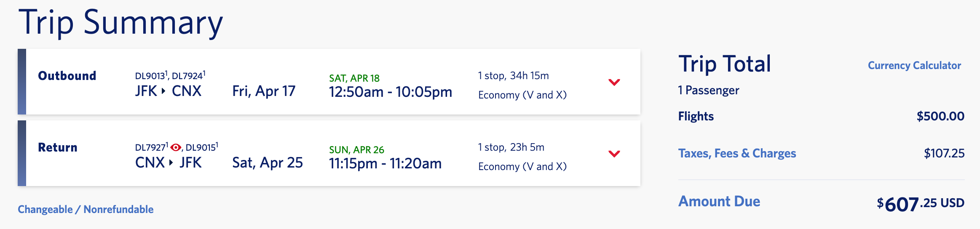Viewport: 980px width, 229px height.
Task: Click the footnote marker after DL9013
Action: [166, 73]
